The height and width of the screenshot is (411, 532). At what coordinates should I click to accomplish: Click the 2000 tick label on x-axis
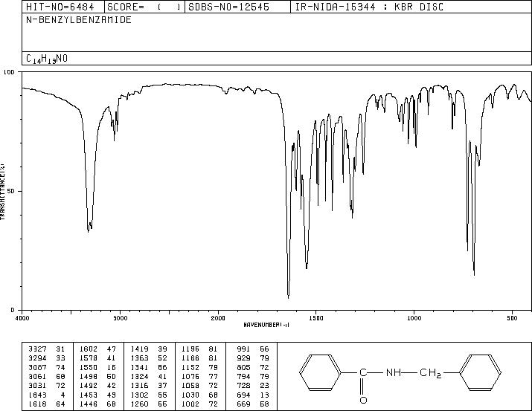pos(218,318)
